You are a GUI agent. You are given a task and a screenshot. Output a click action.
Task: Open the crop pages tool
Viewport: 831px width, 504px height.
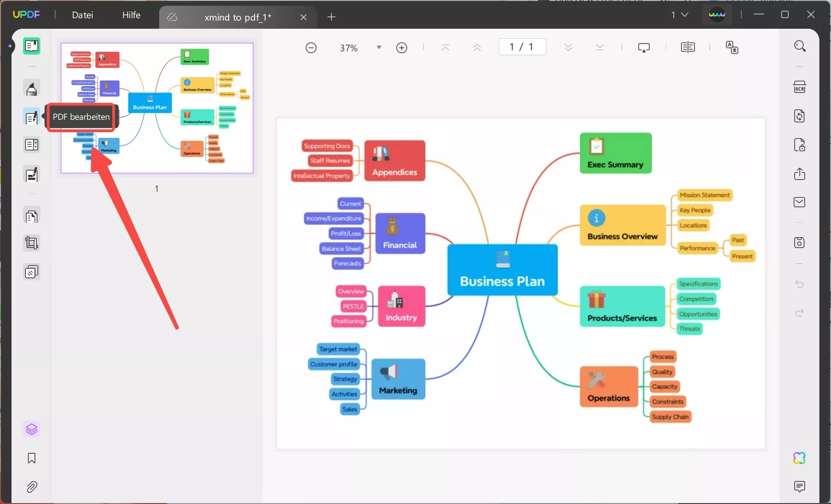pyautogui.click(x=32, y=243)
